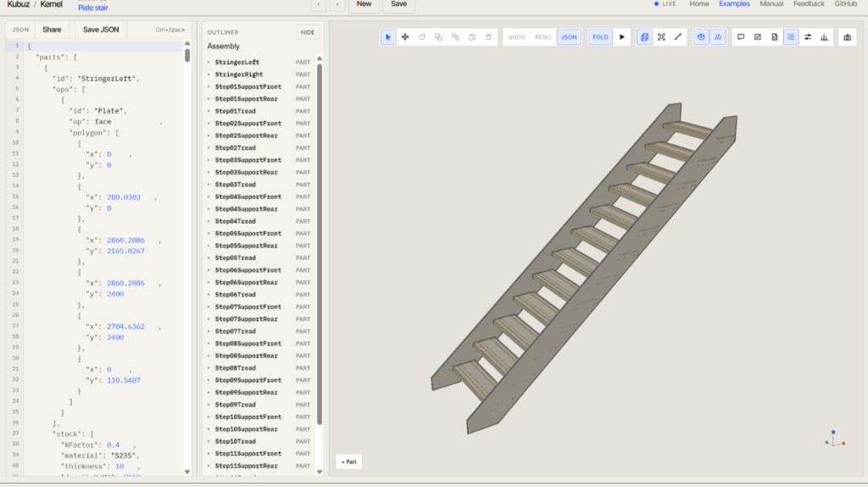This screenshot has height=487, width=868.
Task: Click the XYZ axis gizmo in the viewport
Action: pos(834,439)
